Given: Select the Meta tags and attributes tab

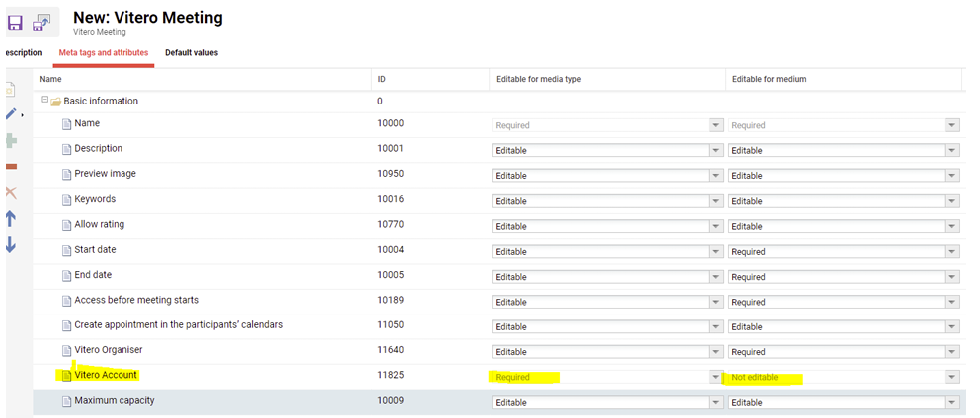Looking at the screenshot, I should click(x=104, y=53).
